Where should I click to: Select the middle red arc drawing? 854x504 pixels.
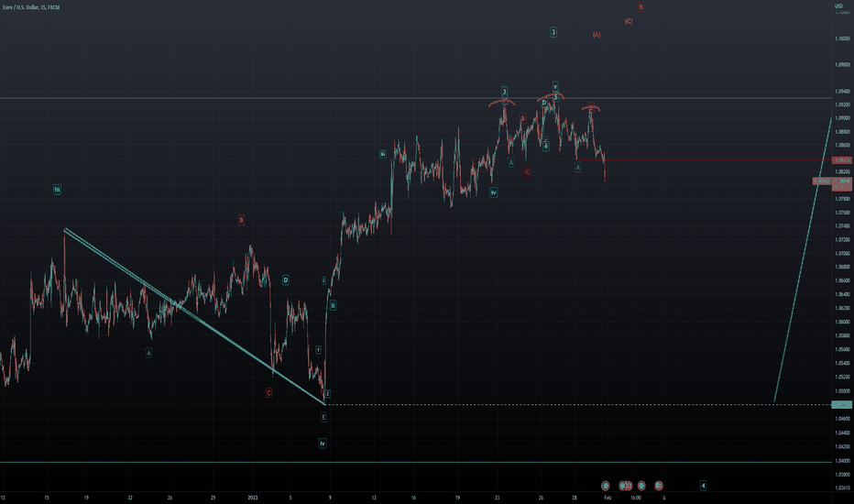[551, 97]
